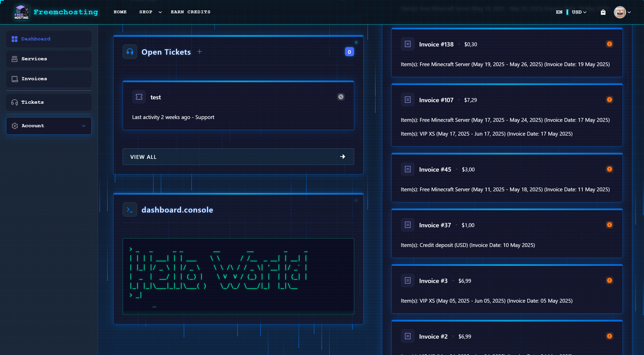Open the shopping bag cart icon

pyautogui.click(x=603, y=12)
